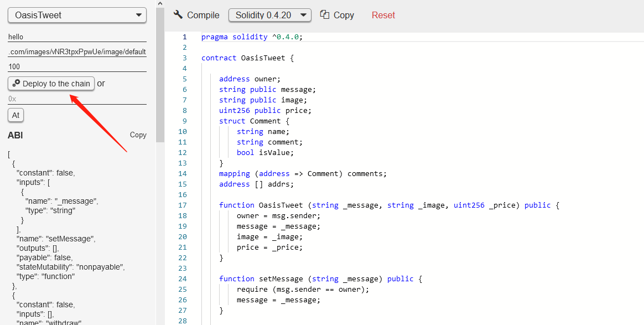Click the left panel vertical scrollbar
The width and height of the screenshot is (644, 325).
tap(160, 74)
